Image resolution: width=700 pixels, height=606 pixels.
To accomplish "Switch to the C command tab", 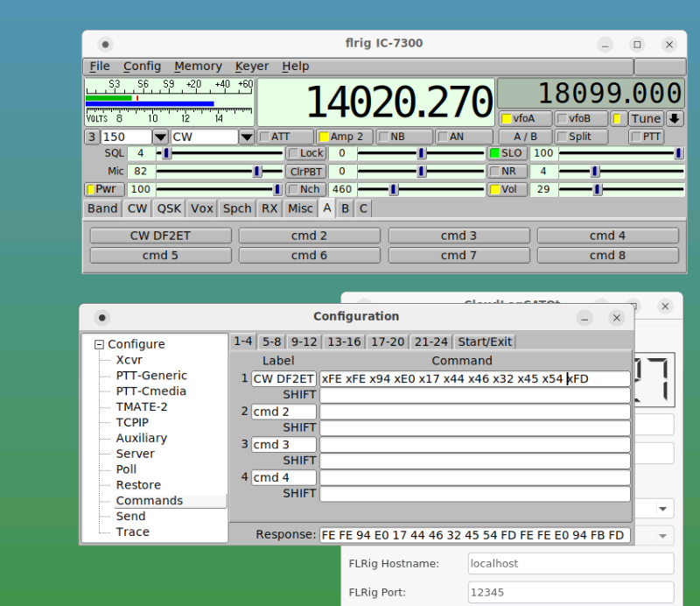I will tap(363, 208).
